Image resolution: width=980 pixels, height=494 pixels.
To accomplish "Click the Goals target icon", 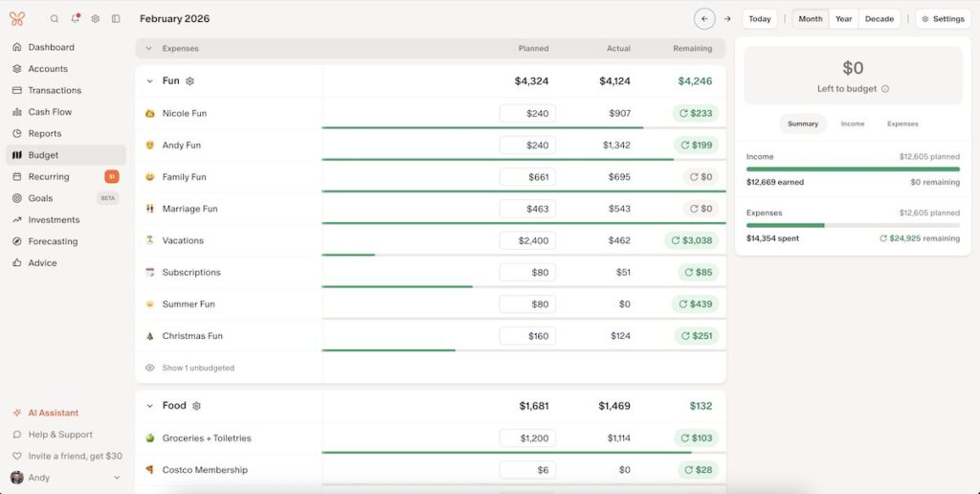I will click(x=17, y=198).
